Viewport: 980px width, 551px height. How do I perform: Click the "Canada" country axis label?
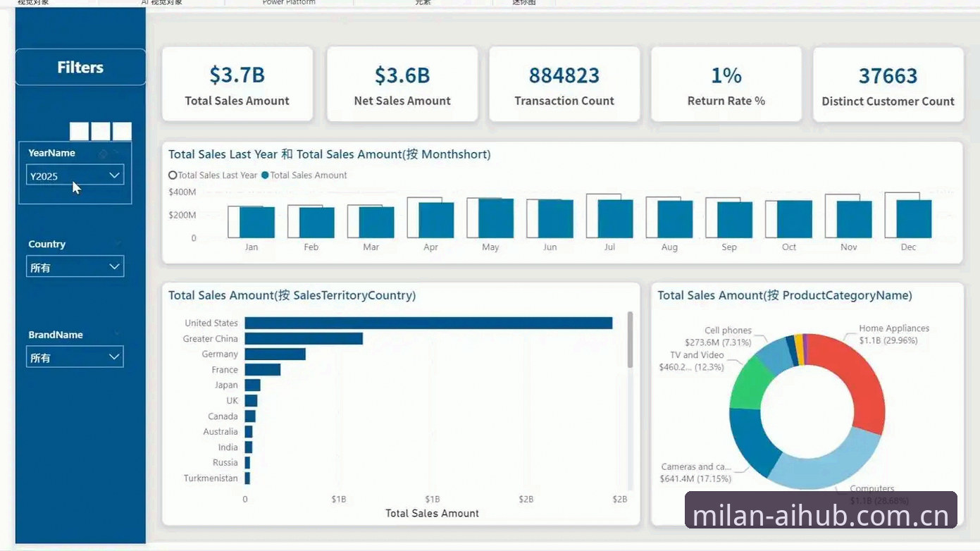(223, 416)
